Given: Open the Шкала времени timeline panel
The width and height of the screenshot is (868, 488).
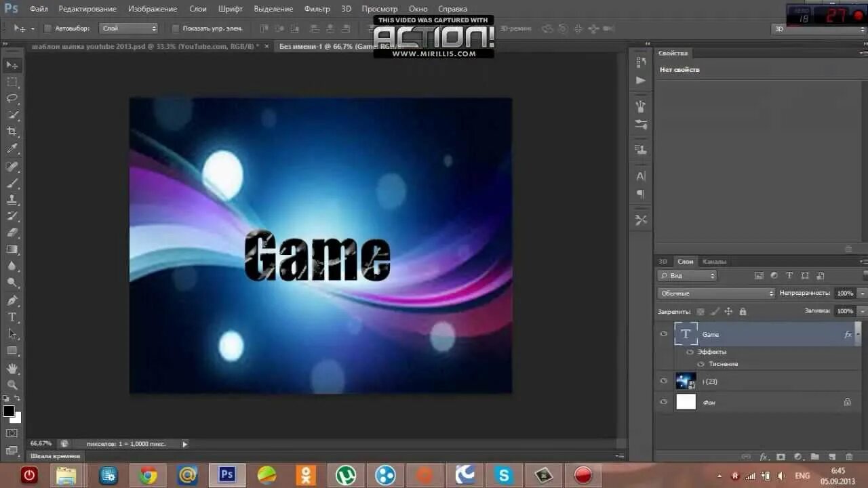Looking at the screenshot, I should tap(56, 456).
